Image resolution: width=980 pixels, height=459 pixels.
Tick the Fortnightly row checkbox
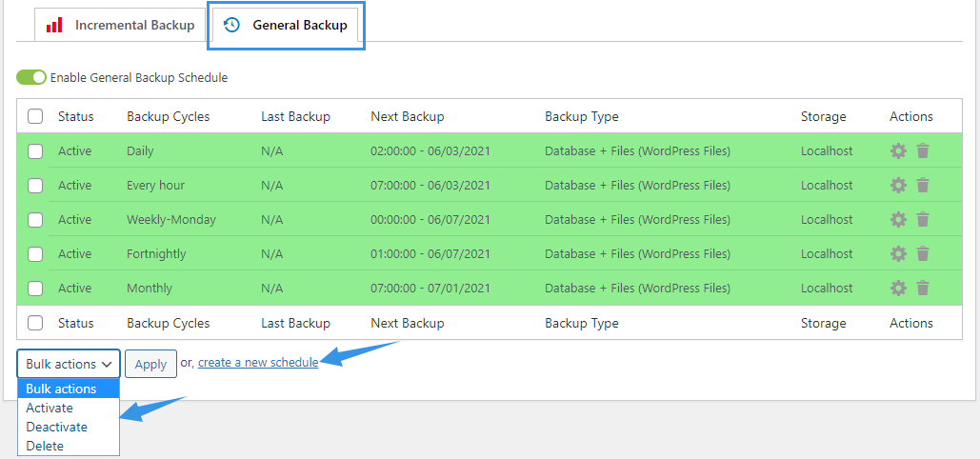[x=35, y=254]
